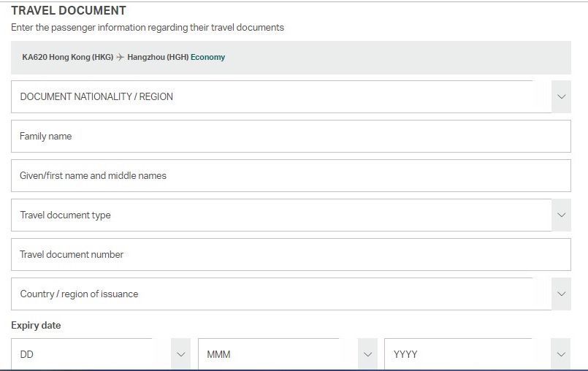Click the chevron arrow beside Travel document type
The height and width of the screenshot is (371, 588).
pos(561,215)
